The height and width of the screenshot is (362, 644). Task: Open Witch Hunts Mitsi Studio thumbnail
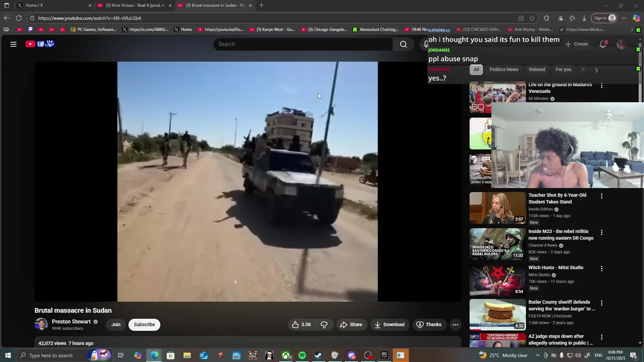coord(498,281)
